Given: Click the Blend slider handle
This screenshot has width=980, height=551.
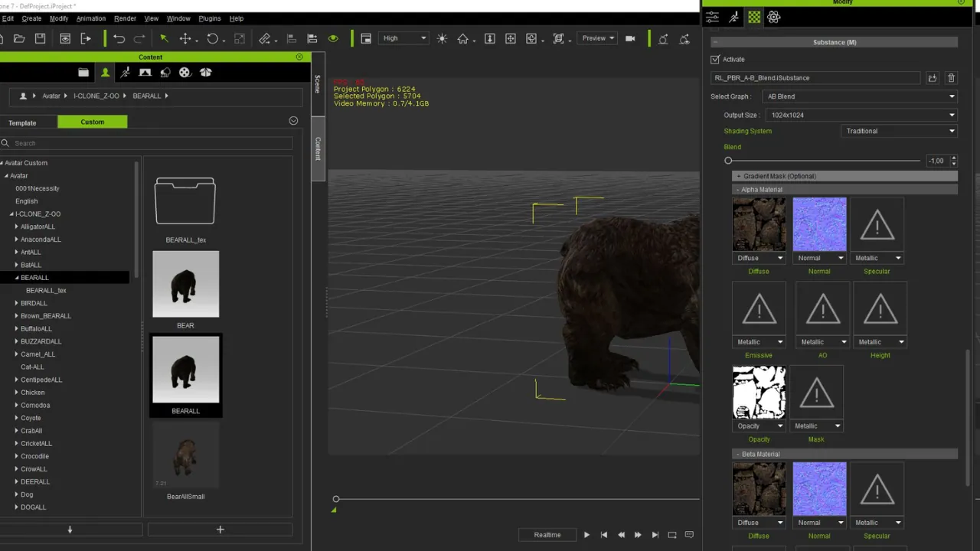Looking at the screenshot, I should (728, 161).
